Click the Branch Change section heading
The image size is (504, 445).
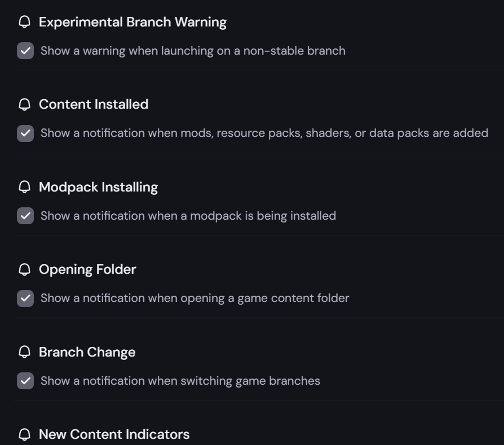click(x=87, y=352)
